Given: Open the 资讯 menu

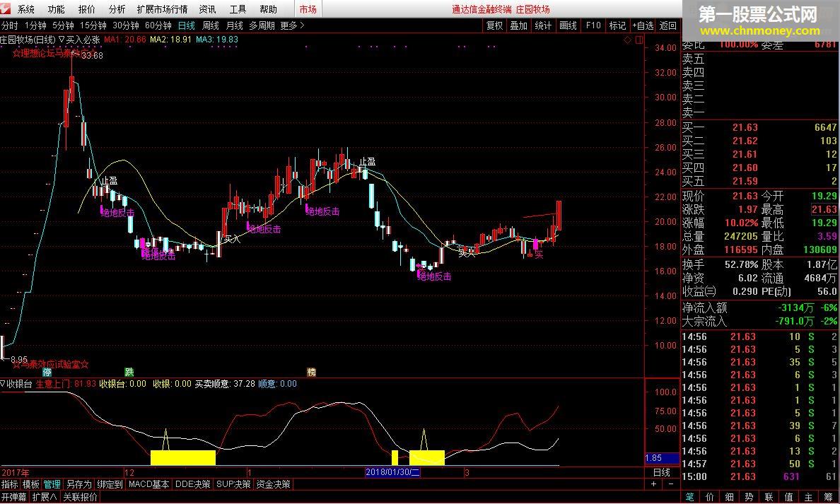Looking at the screenshot, I should [207, 10].
